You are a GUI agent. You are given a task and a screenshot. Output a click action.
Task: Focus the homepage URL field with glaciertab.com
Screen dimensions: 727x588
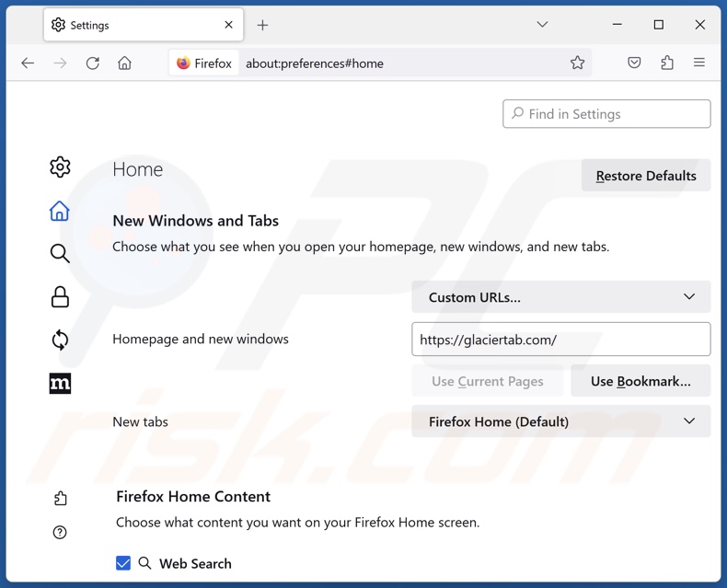point(561,340)
